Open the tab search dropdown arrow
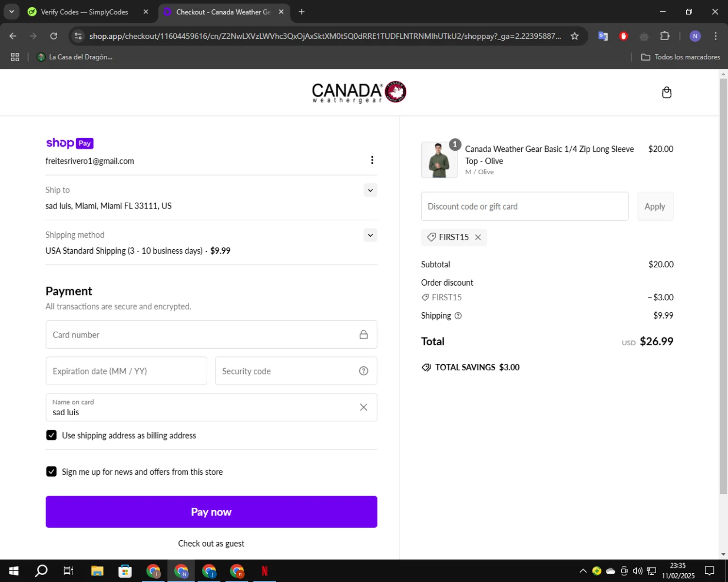Viewport: 728px width, 582px height. pyautogui.click(x=11, y=12)
